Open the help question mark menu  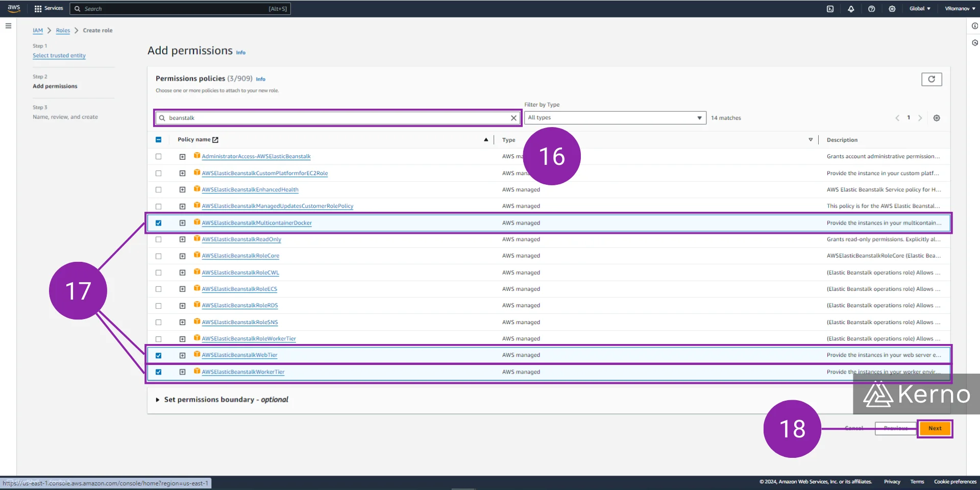click(871, 9)
